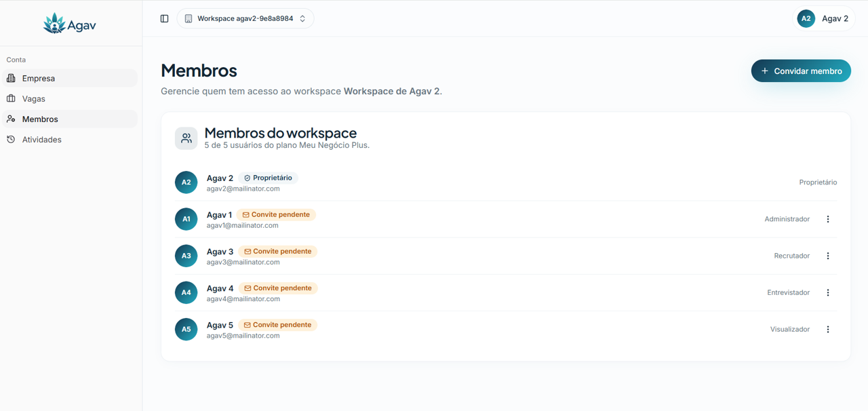This screenshot has width=868, height=411.
Task: Click the email agav1@mailinator.com
Action: tap(242, 225)
